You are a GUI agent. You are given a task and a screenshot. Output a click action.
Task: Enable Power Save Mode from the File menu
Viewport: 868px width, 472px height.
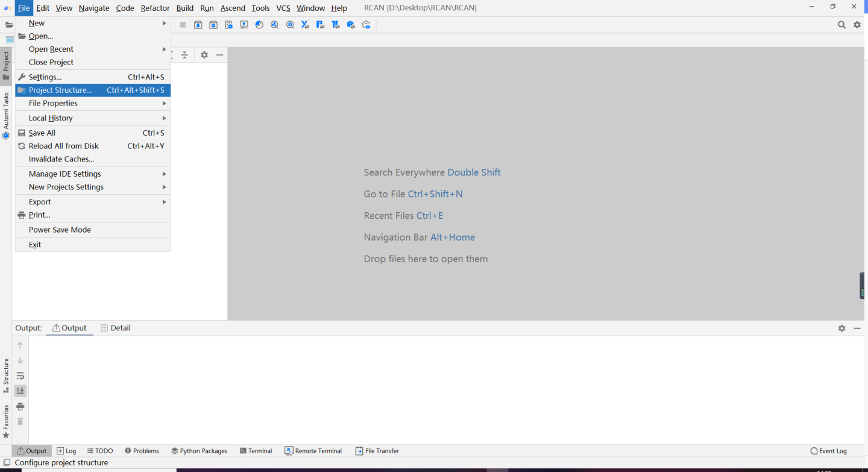(x=60, y=229)
